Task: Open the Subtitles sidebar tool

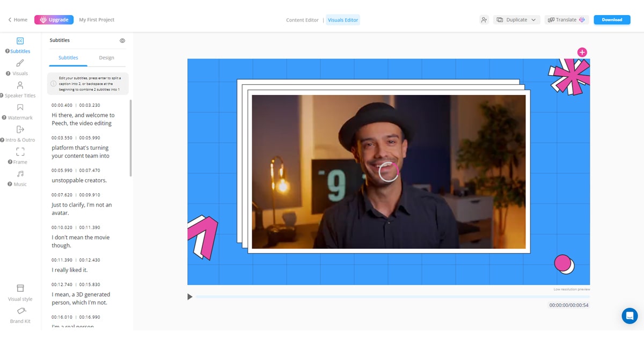Action: click(x=20, y=41)
